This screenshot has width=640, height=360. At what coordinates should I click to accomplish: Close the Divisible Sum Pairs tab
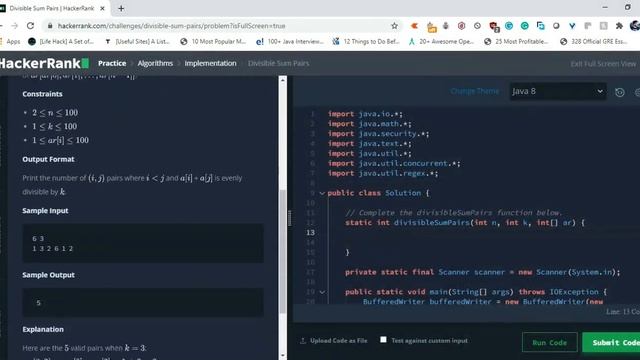pos(102,8)
